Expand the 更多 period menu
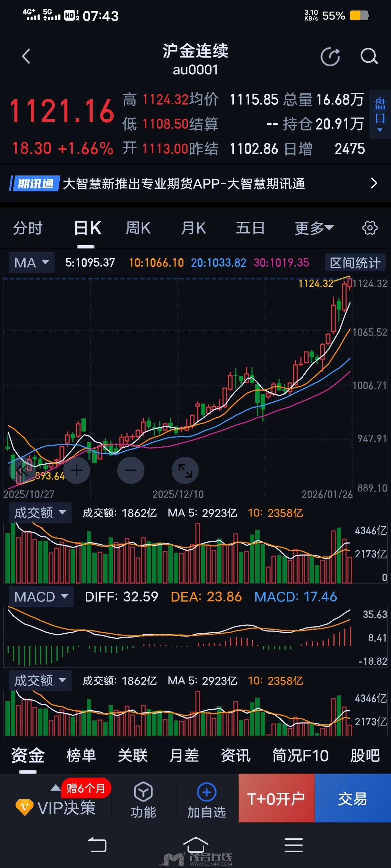 [314, 228]
